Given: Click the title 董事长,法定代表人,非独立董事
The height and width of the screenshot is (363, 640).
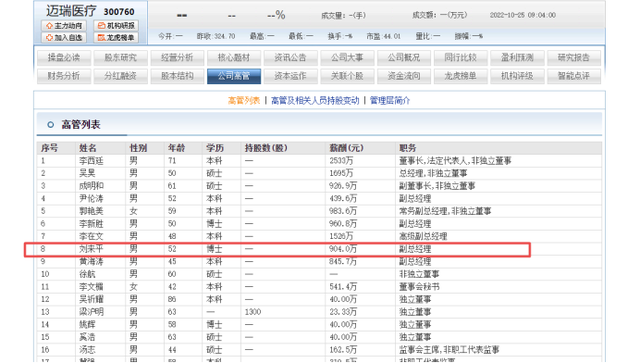Looking at the screenshot, I should tap(455, 161).
